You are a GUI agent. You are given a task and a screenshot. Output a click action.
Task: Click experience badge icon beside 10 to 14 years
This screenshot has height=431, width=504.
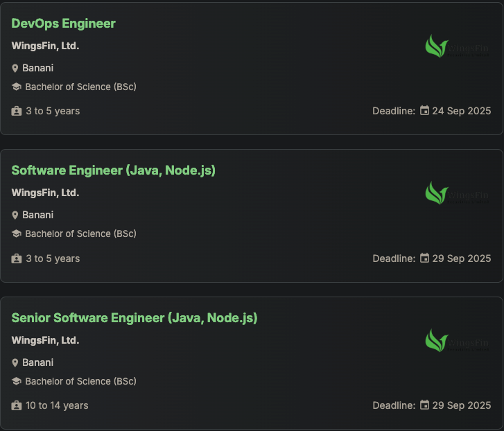pos(17,405)
